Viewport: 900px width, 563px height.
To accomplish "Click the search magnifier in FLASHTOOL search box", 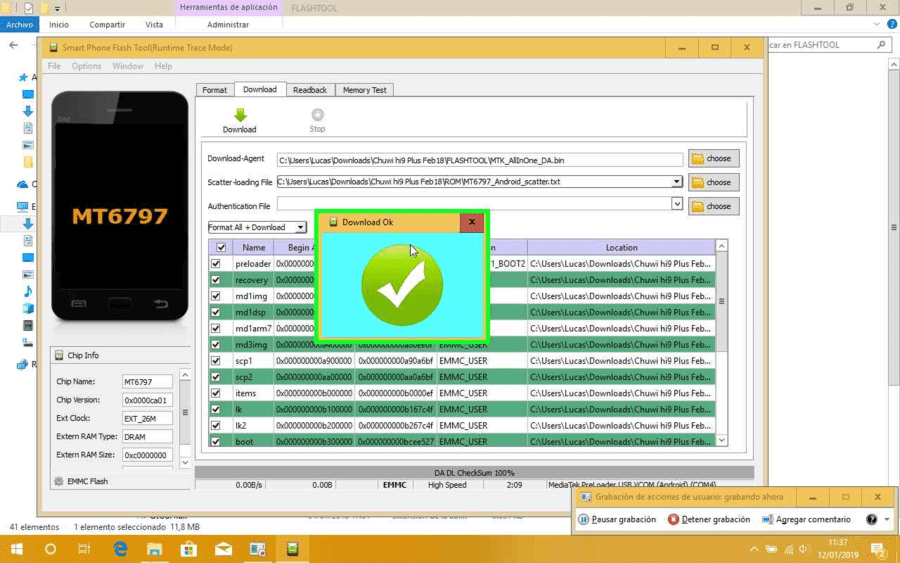I will (x=881, y=44).
